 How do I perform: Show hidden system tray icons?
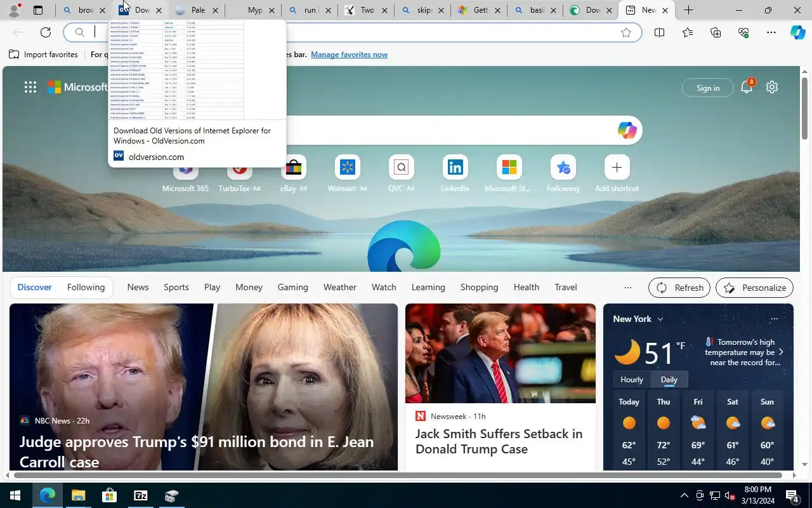(x=684, y=495)
